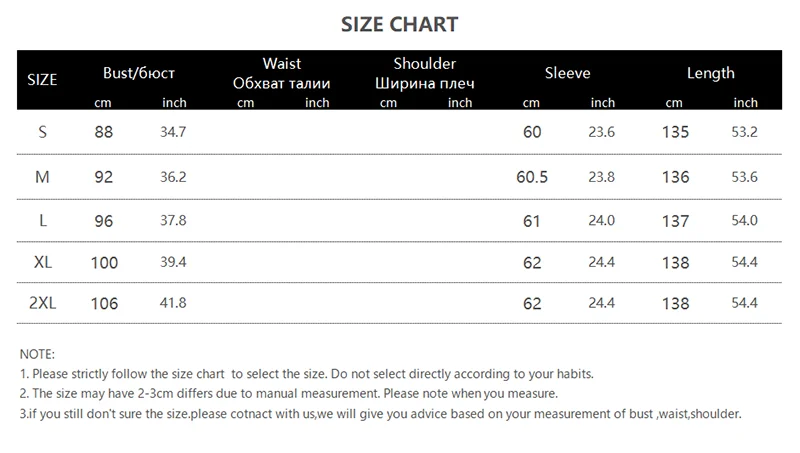The image size is (800, 453).
Task: Click the S size row label
Action: [x=42, y=132]
